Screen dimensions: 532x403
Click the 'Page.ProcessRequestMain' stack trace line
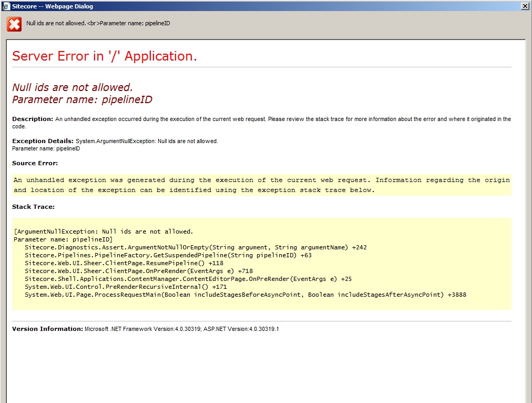click(x=245, y=295)
